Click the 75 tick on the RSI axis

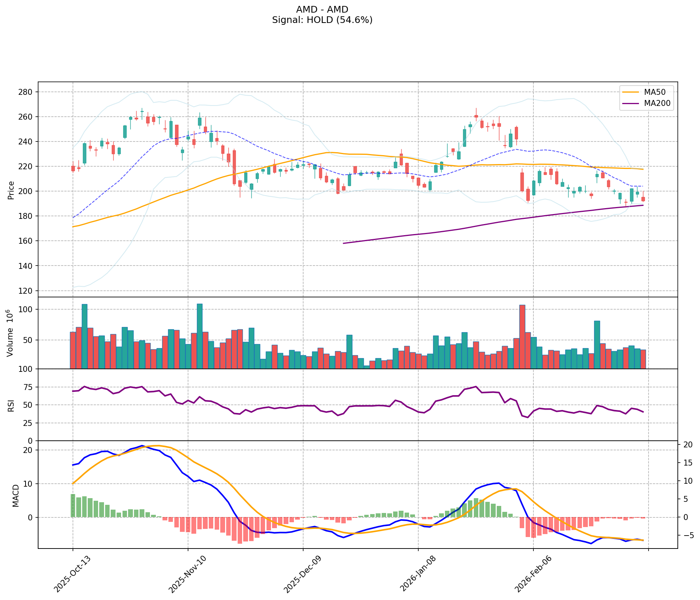coord(28,387)
